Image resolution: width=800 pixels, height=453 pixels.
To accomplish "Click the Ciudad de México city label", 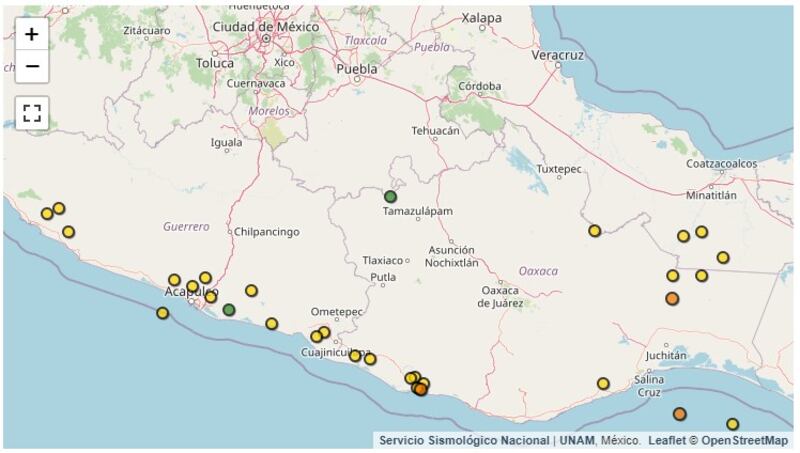I will pyautogui.click(x=265, y=25).
